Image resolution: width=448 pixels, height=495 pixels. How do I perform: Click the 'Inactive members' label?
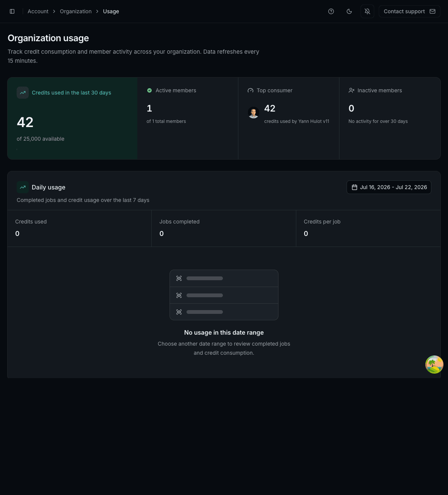pyautogui.click(x=380, y=90)
